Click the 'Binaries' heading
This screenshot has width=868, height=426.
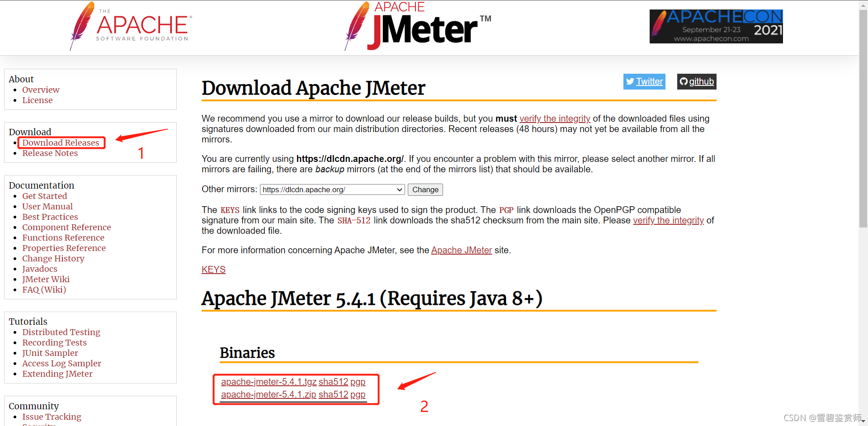[x=247, y=353]
